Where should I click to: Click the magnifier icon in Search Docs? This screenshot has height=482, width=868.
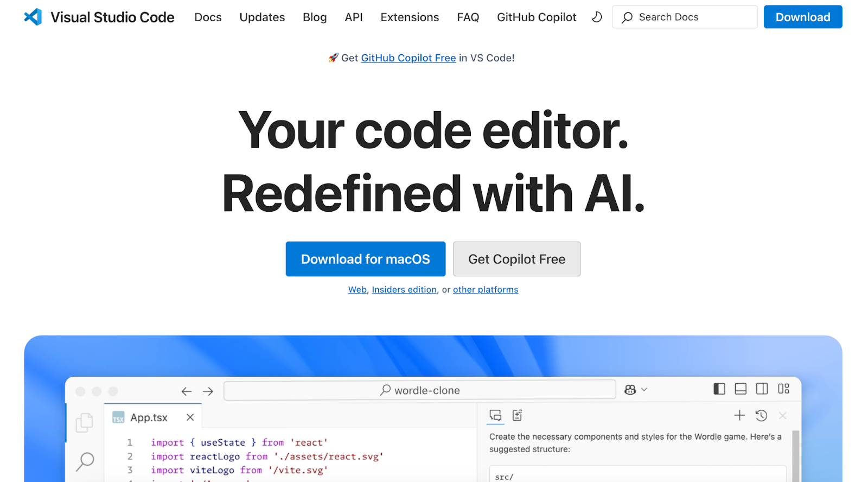point(627,17)
